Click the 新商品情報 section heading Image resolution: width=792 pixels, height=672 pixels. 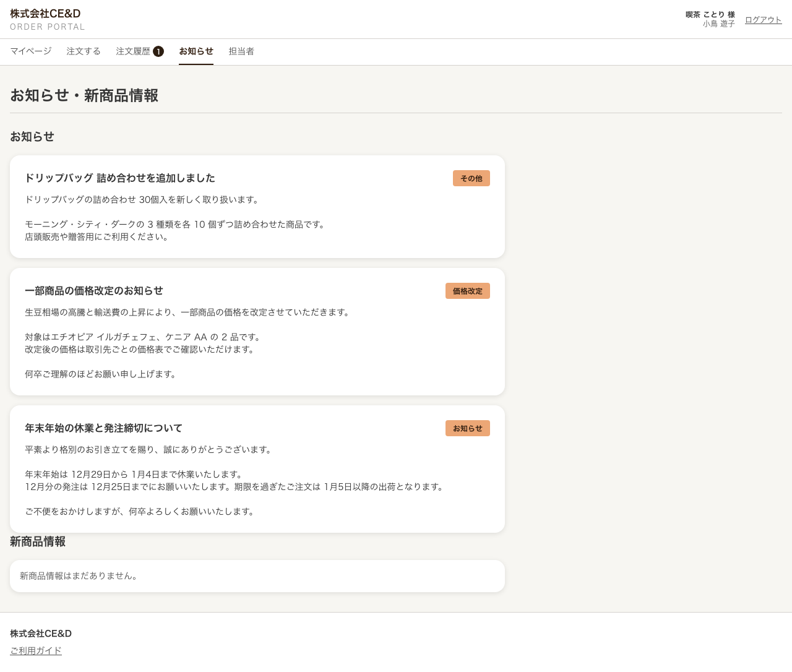[x=38, y=541]
